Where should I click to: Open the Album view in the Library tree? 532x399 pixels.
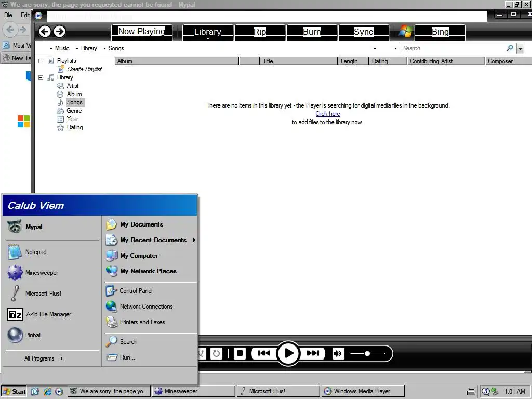pos(74,94)
